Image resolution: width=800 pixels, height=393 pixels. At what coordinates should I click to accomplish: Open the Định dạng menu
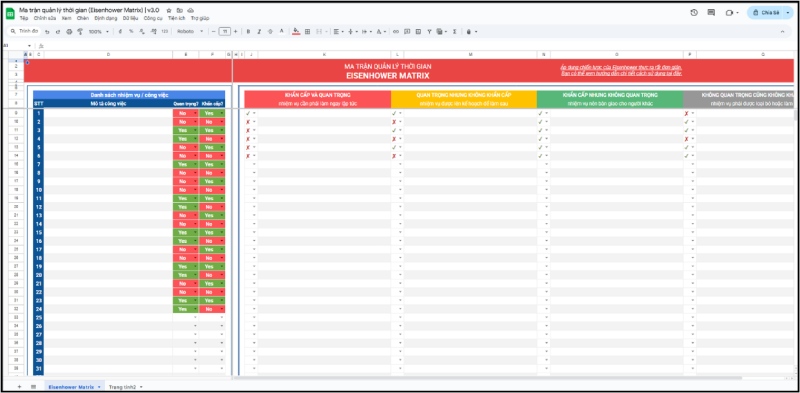tap(106, 18)
